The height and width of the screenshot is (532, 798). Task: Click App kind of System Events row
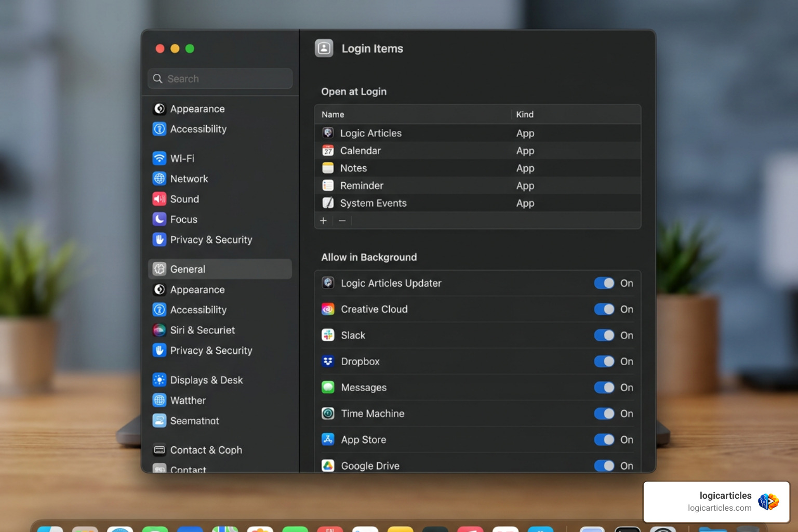point(525,203)
